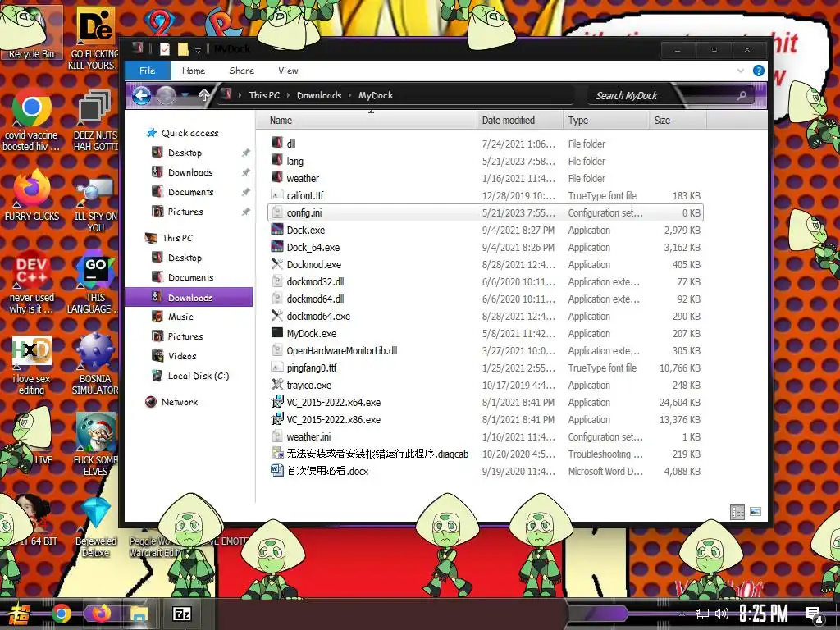Screen dimensions: 840x630
Task: Click the Word document icon for 首次使用必看.docx
Action: [277, 470]
